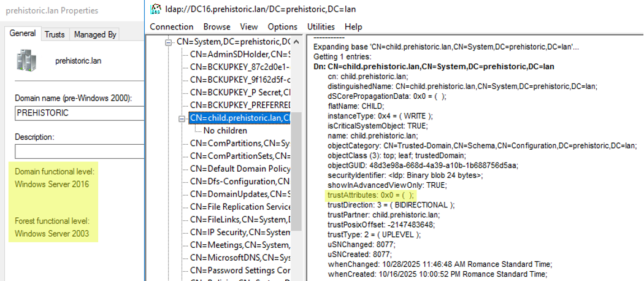Click the objectClass (3) line

[397, 156]
